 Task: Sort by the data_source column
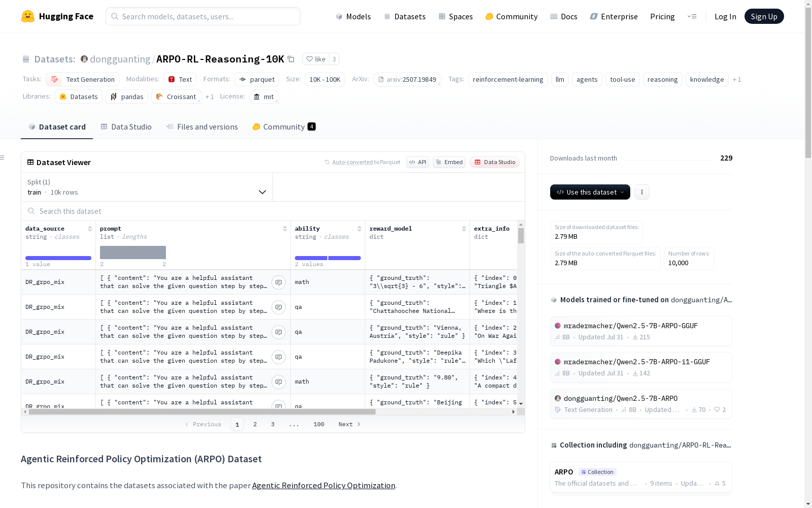(90, 229)
